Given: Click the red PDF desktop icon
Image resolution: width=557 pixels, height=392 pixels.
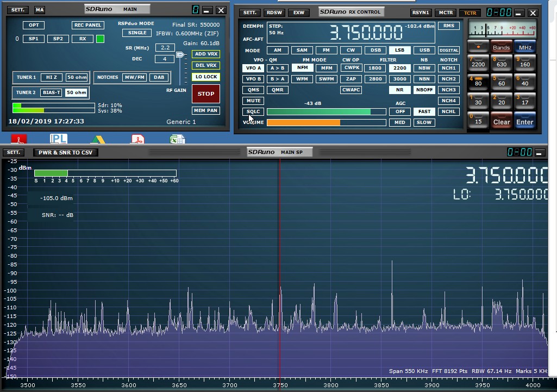Looking at the screenshot, I should [x=19, y=139].
